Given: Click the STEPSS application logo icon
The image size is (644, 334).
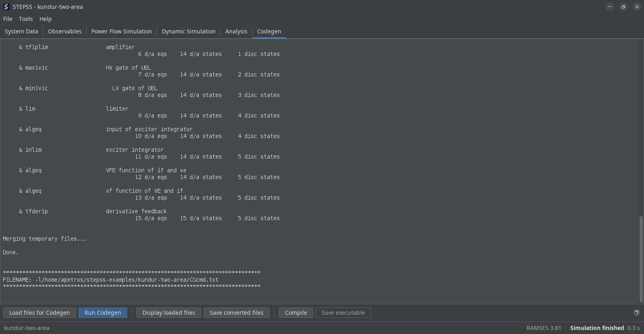Looking at the screenshot, I should [6, 7].
